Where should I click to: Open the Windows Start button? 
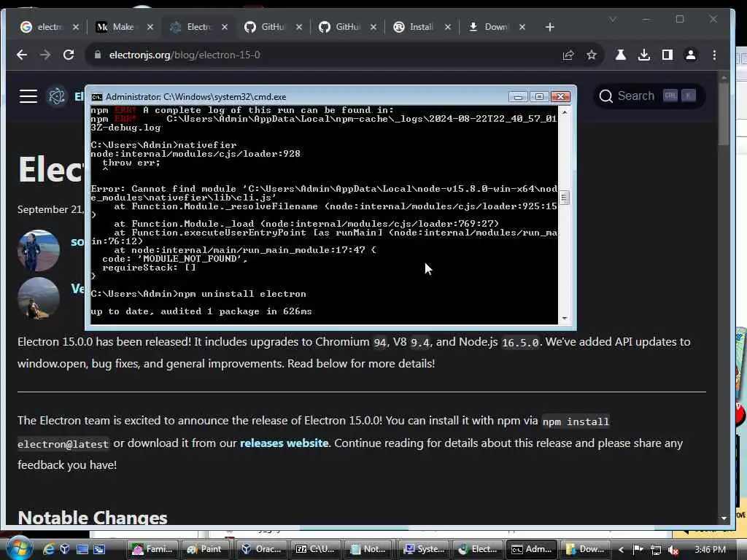pos(18,548)
